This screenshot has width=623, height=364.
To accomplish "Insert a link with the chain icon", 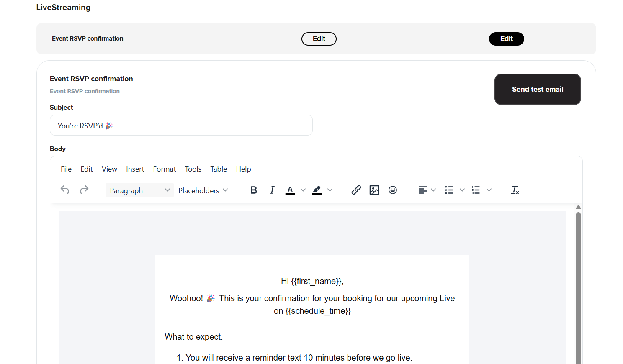I will click(x=356, y=190).
